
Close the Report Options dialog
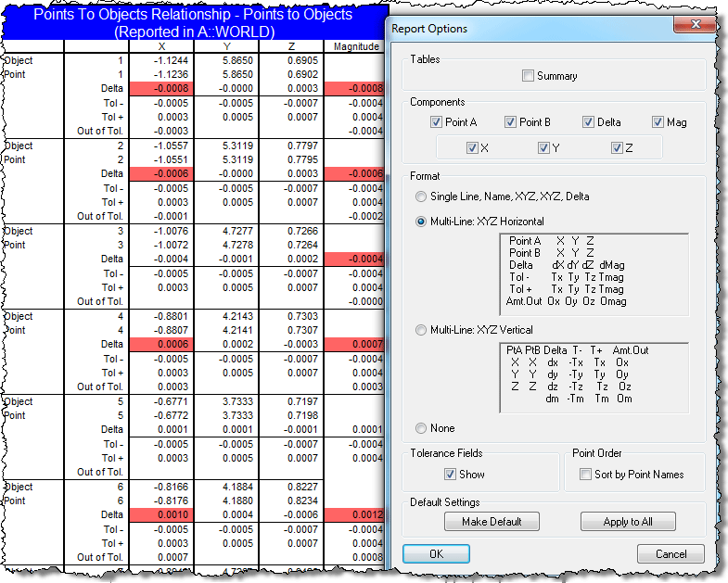click(x=695, y=24)
